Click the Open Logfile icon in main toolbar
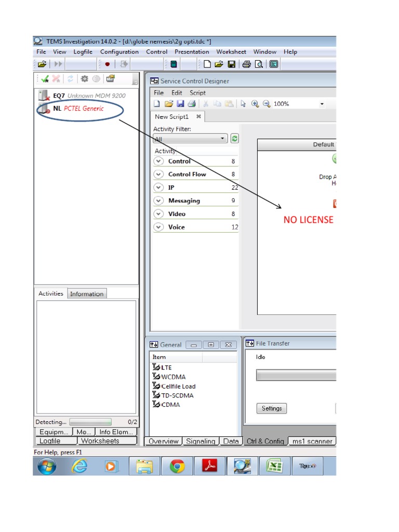 pos(42,64)
